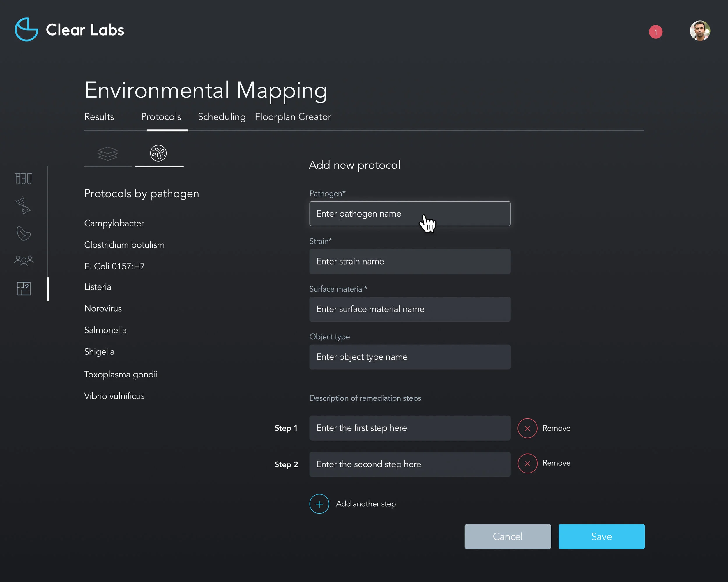
Task: Focus the Enter strain name field
Action: (410, 262)
